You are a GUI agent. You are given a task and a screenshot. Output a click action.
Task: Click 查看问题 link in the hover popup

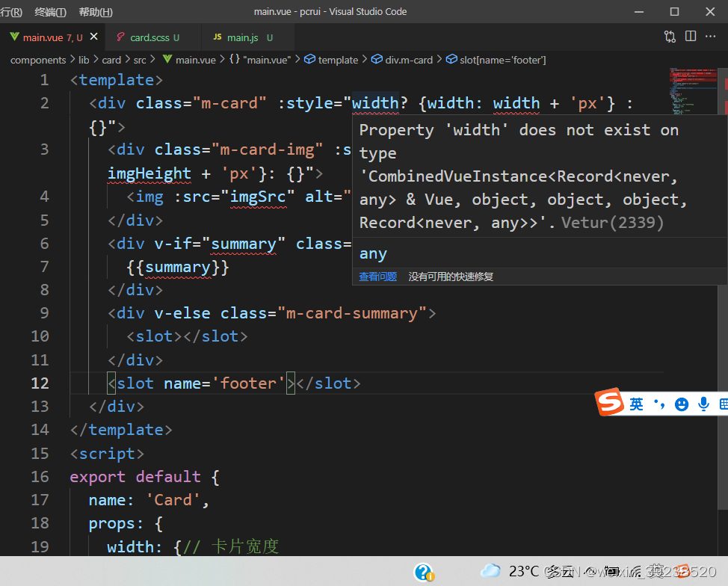coord(377,277)
